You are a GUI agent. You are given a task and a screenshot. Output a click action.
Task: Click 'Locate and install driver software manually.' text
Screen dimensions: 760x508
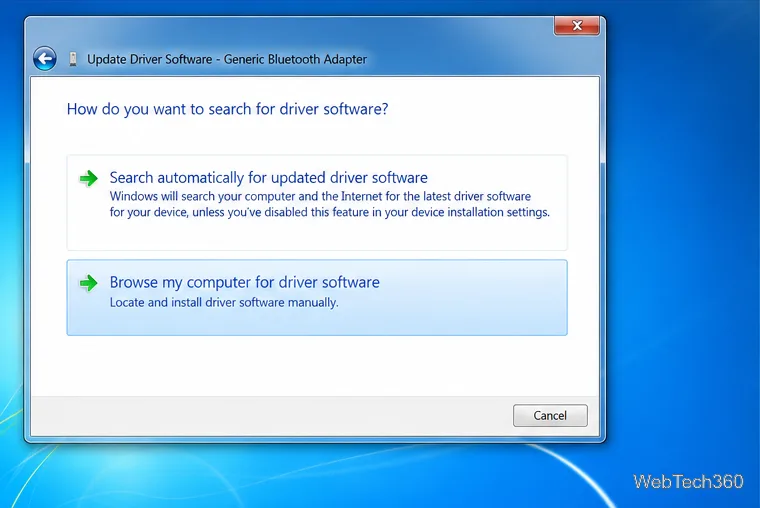coord(224,302)
